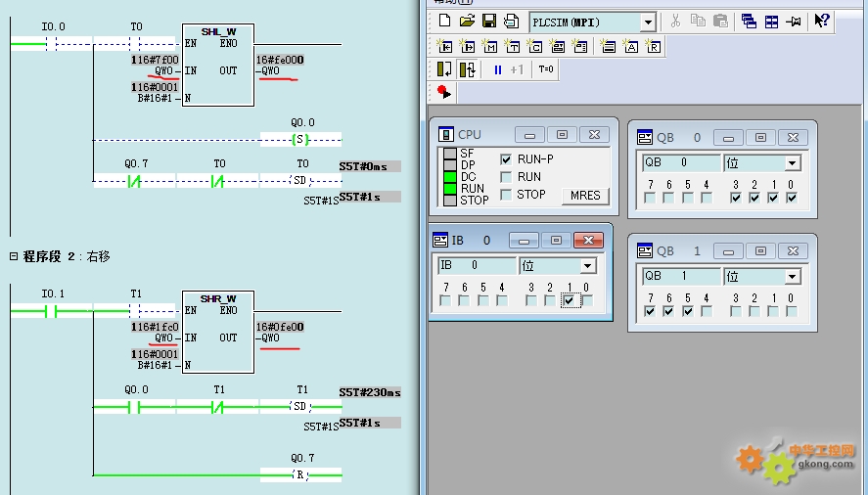This screenshot has height=495, width=868.
Task: Toggle bit 4 checkbox in QB 1 window
Action: click(707, 311)
